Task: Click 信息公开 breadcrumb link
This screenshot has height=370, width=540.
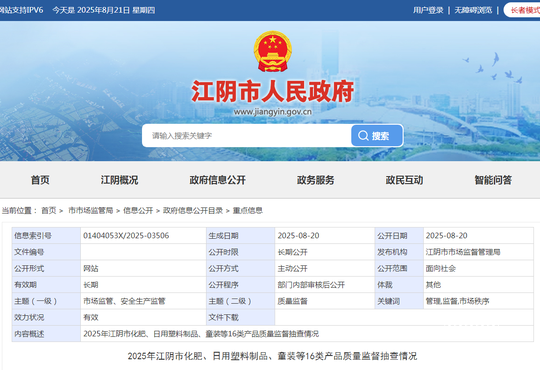Action: [x=138, y=210]
